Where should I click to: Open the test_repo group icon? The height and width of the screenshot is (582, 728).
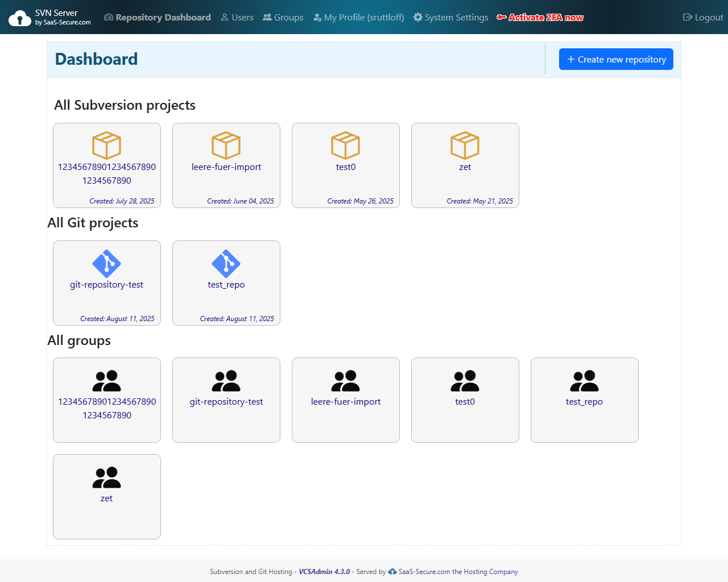pos(585,381)
